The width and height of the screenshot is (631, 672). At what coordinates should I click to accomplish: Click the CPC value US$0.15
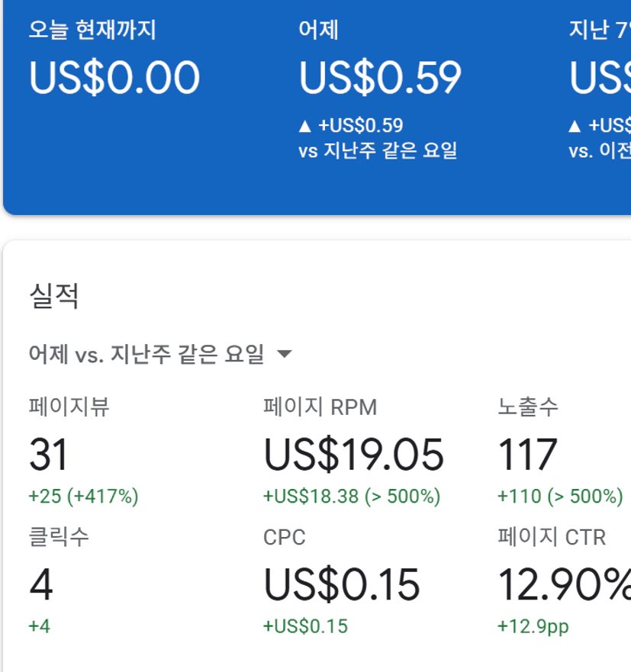point(342,585)
